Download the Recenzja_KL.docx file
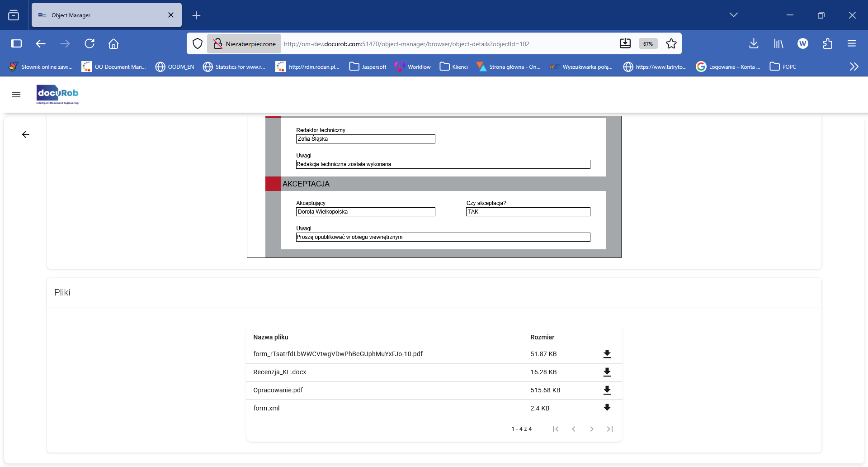 click(x=608, y=372)
